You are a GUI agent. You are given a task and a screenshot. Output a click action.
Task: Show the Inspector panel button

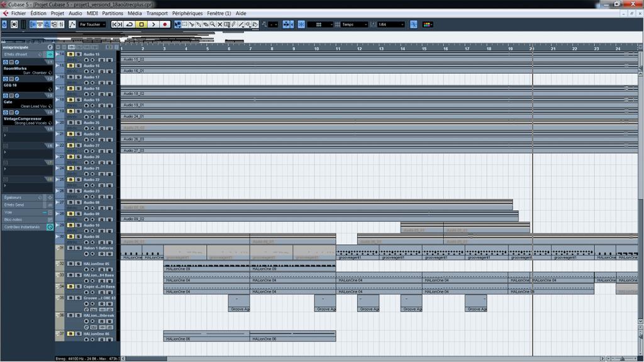[x=33, y=25]
